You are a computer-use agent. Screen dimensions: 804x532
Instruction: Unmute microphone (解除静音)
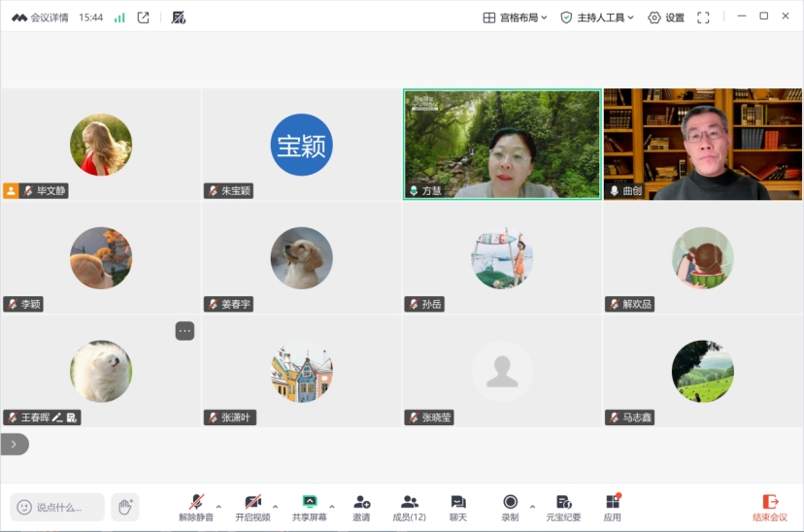(195, 508)
